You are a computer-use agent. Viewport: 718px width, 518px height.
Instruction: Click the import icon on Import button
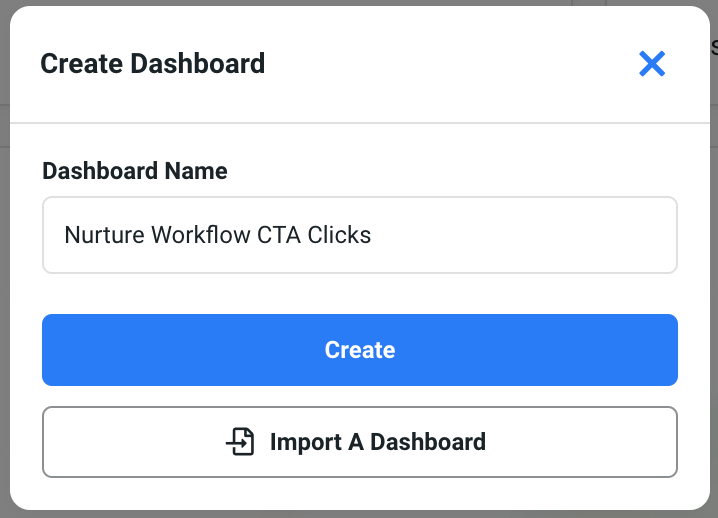click(240, 441)
